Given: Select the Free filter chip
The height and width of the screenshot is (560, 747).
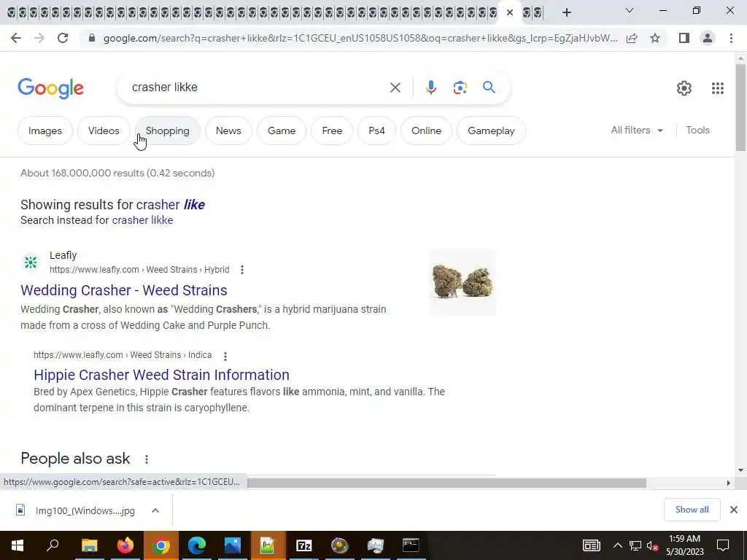Looking at the screenshot, I should pyautogui.click(x=332, y=131).
